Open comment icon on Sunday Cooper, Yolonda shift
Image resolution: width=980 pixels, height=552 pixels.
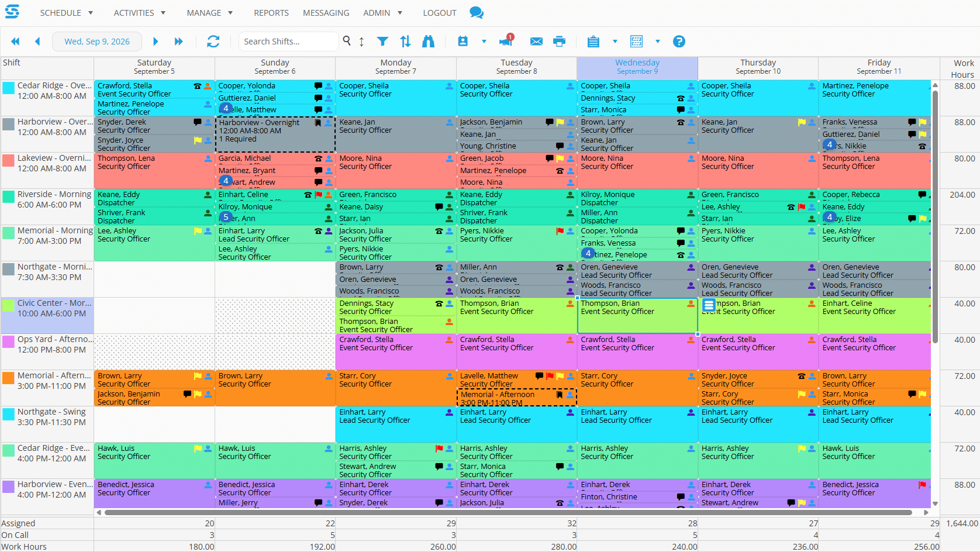tap(318, 86)
